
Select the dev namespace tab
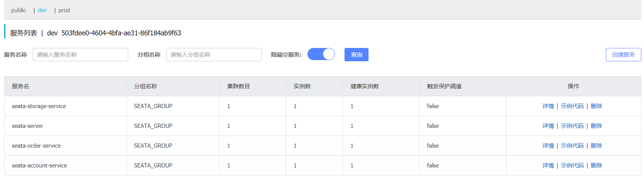click(x=42, y=10)
